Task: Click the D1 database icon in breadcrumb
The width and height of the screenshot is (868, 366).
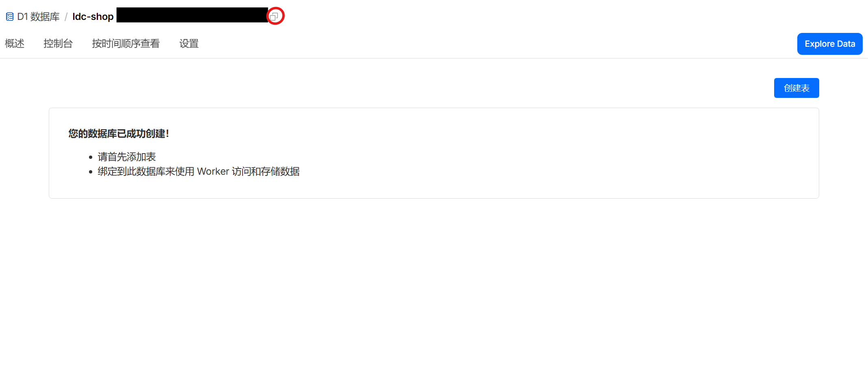Action: click(10, 17)
